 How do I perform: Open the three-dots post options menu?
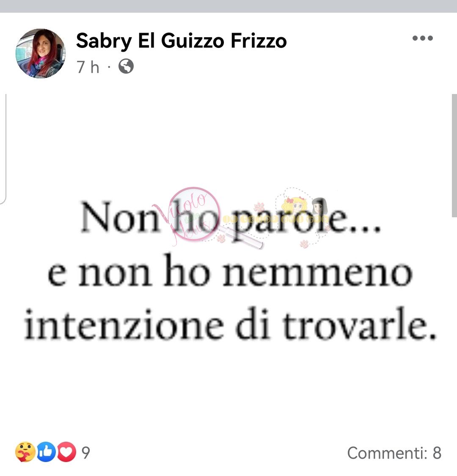click(422, 38)
